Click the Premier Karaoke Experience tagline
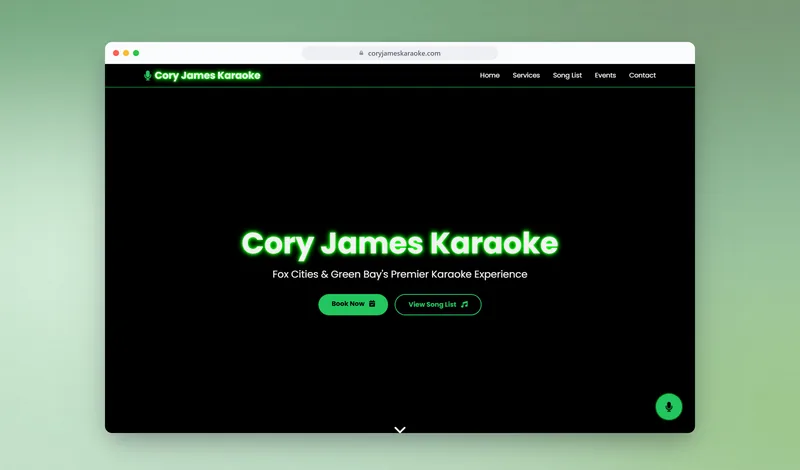 [399, 275]
